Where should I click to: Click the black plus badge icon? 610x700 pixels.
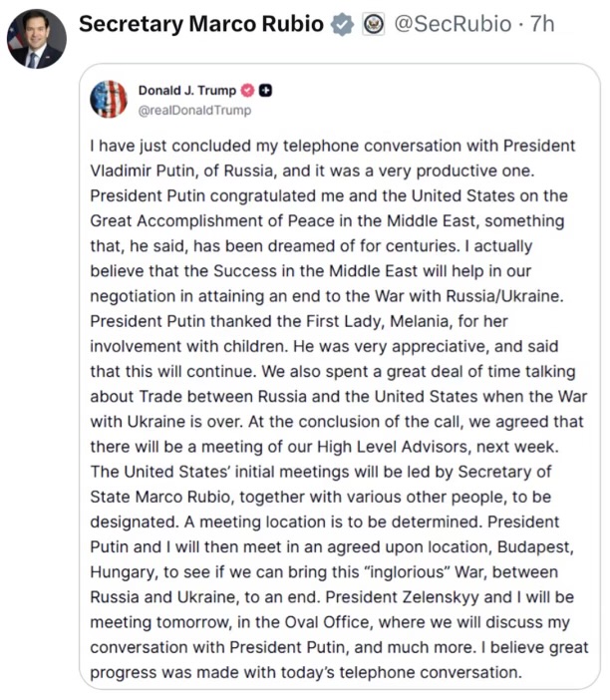pos(266,91)
